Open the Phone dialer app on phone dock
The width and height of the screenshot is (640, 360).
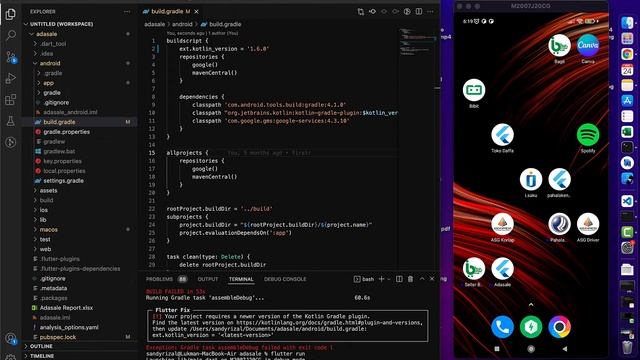tap(502, 327)
